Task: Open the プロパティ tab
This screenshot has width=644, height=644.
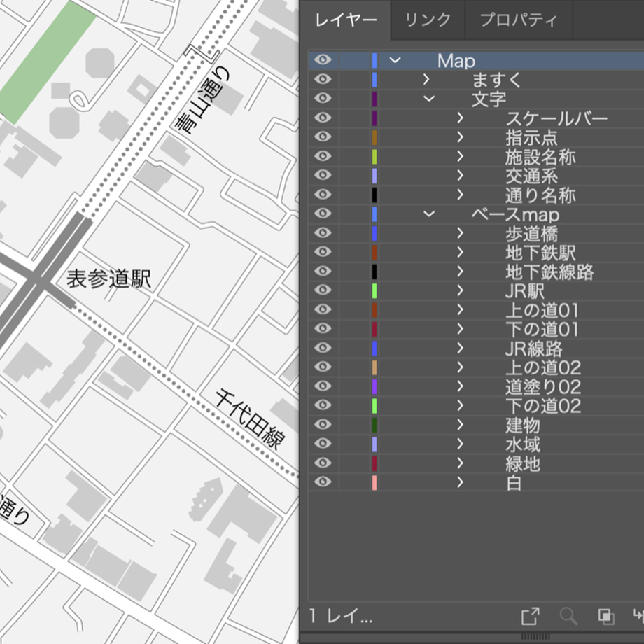Action: 519,20
